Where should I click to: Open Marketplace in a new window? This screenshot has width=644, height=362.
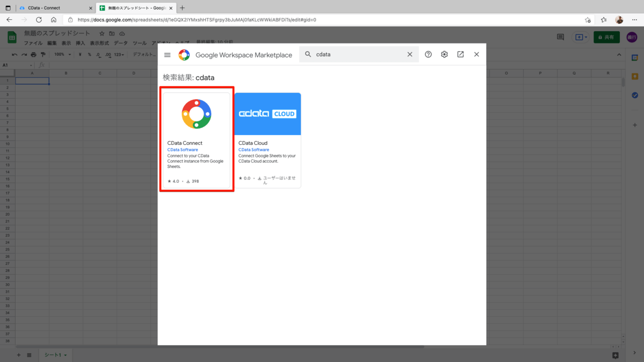tap(460, 54)
